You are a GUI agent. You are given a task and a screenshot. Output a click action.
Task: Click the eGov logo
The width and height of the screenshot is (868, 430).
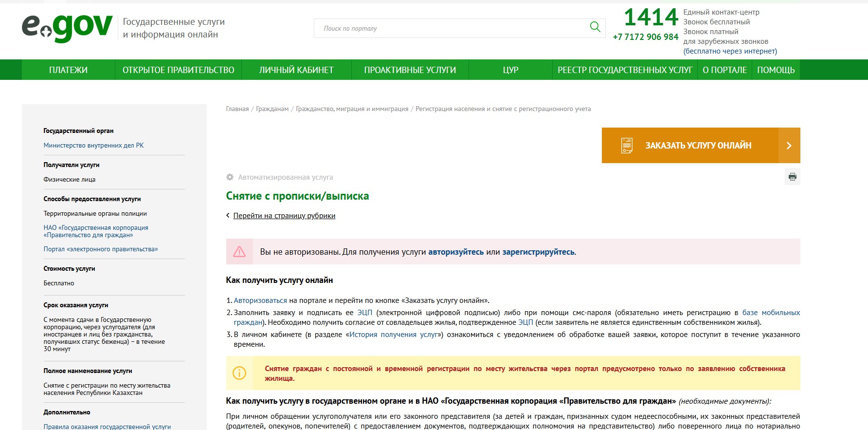(67, 28)
